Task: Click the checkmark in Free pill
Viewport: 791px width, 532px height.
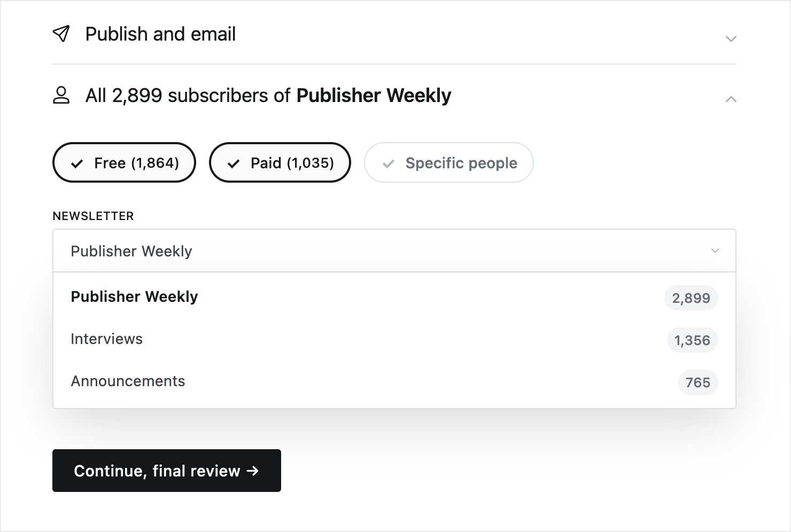Action: 77,163
